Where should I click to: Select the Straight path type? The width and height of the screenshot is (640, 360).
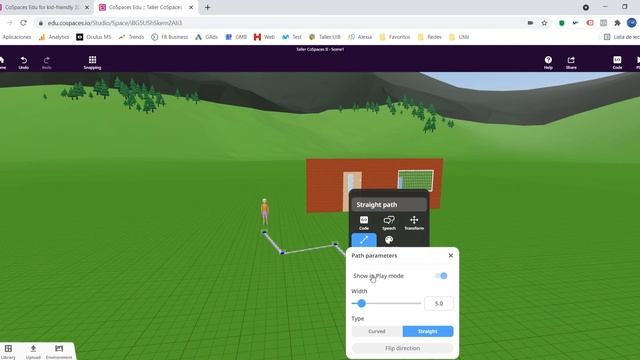tap(428, 331)
